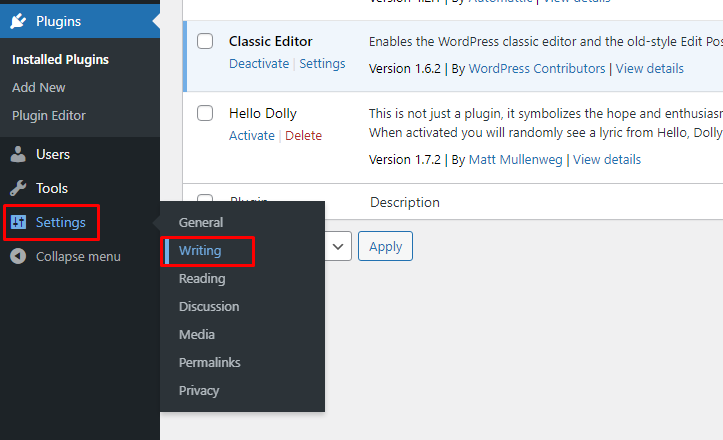Click Version 1.7.2 text
This screenshot has height=440, width=723.
click(x=405, y=160)
